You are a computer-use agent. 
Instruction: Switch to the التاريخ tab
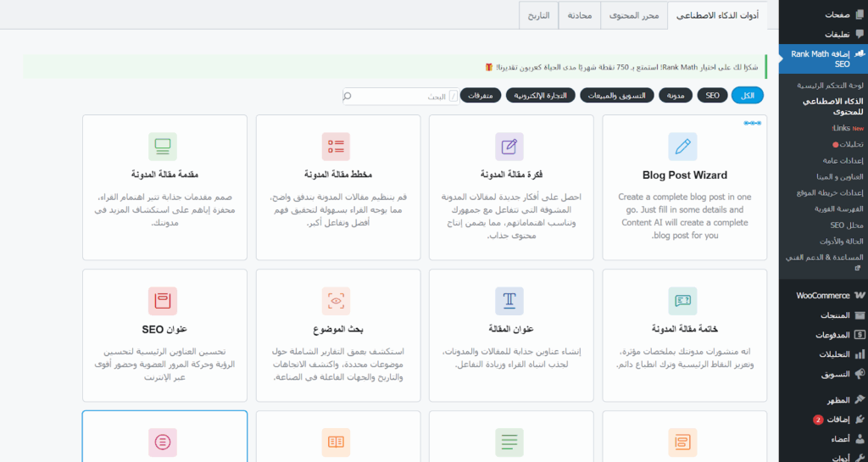(538, 15)
